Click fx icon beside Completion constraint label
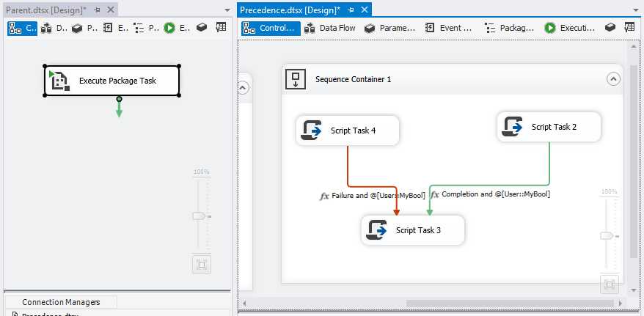644x316 pixels. (x=435, y=194)
